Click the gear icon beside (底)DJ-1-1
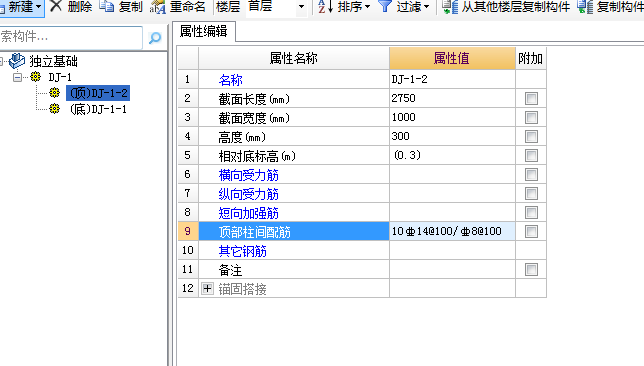The height and width of the screenshot is (366, 644). [x=54, y=108]
